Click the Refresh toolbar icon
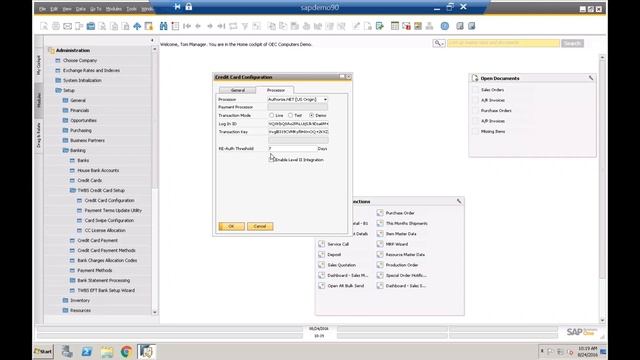640x360 pixels. pos(233,26)
